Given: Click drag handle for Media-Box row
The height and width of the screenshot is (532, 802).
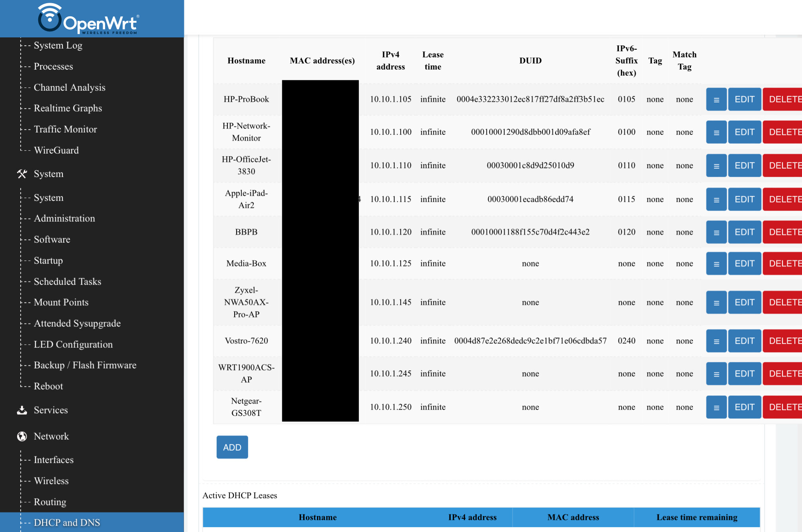Looking at the screenshot, I should [716, 263].
